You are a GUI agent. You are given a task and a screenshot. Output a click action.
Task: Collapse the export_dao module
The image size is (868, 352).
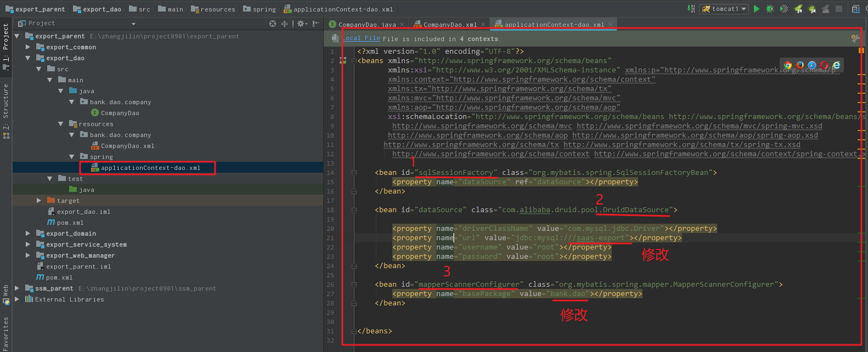point(28,58)
